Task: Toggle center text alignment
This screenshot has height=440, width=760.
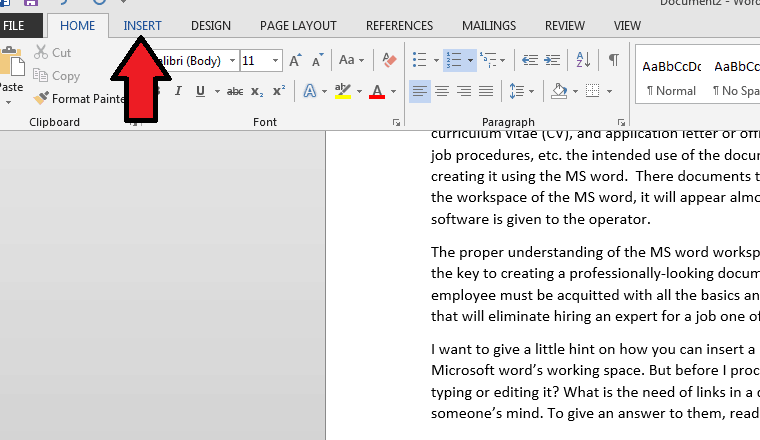Action: pyautogui.click(x=442, y=92)
